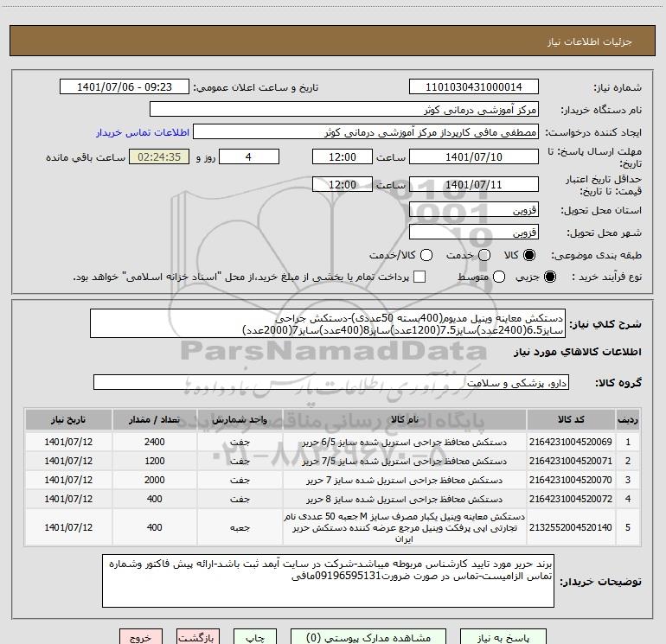
Task: Click the quantity cell 2000
Action: tap(155, 480)
